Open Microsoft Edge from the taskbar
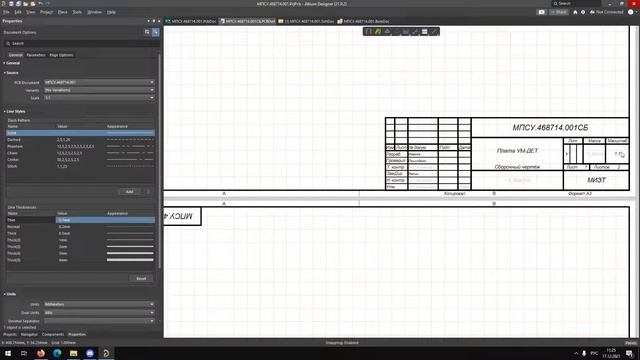The height and width of the screenshot is (360, 640). (57, 353)
